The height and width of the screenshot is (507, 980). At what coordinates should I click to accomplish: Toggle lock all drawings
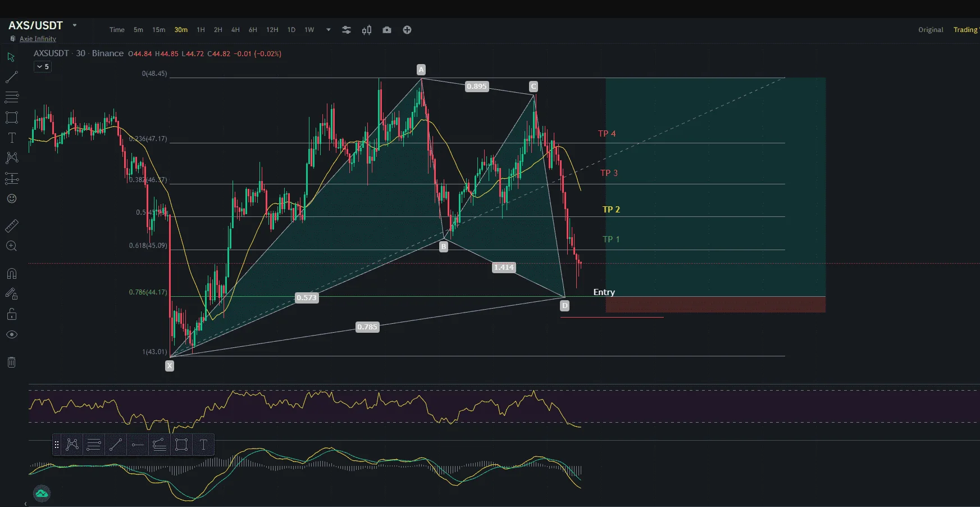click(x=11, y=314)
